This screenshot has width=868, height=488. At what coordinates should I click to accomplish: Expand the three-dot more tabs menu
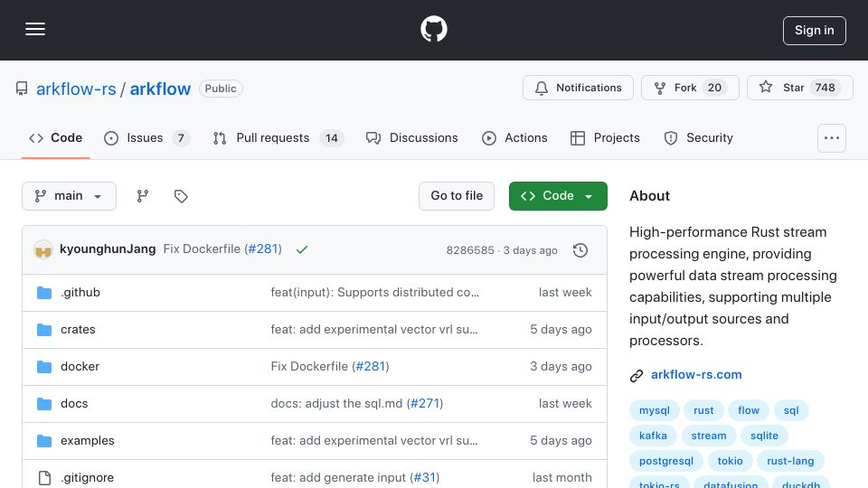coord(832,138)
